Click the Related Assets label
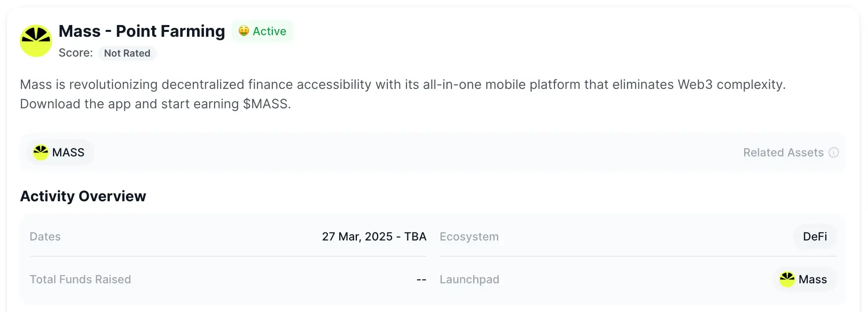The image size is (868, 312). [783, 152]
